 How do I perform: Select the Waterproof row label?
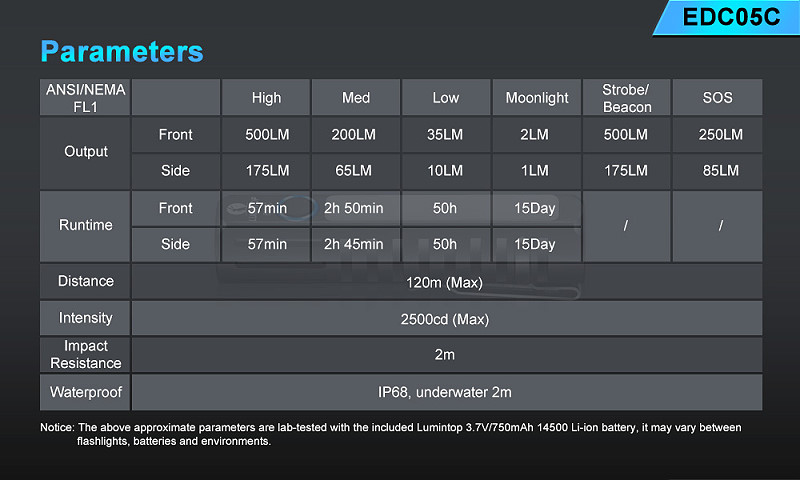(85, 392)
